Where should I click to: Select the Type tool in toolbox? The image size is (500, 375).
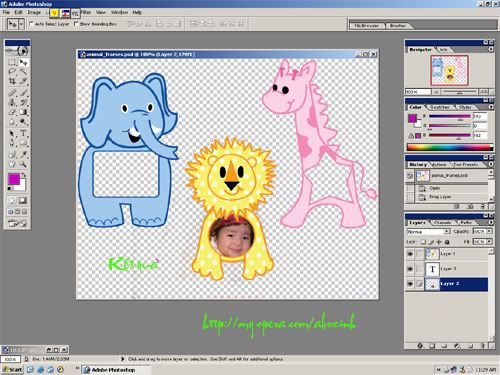(23, 134)
